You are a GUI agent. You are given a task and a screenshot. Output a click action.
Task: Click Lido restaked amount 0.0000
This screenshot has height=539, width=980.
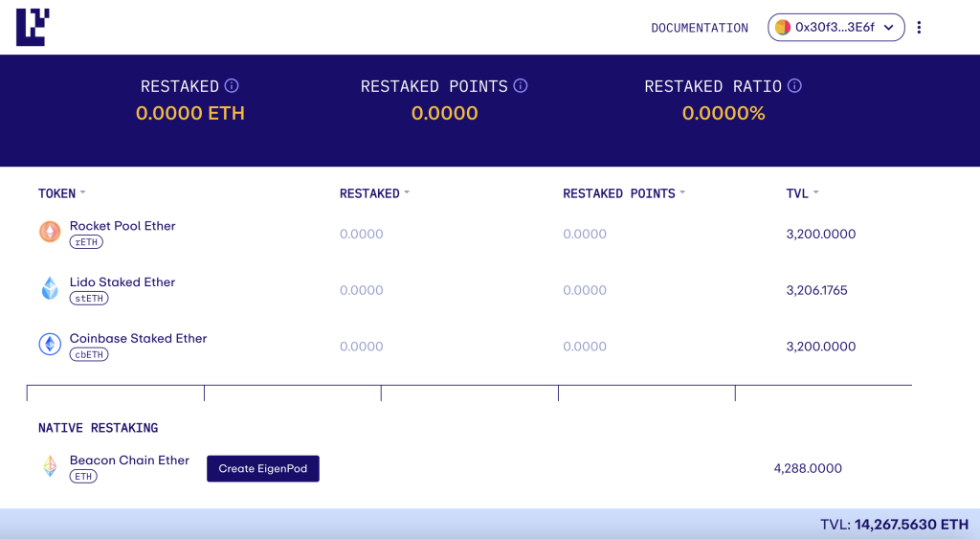pyautogui.click(x=361, y=290)
